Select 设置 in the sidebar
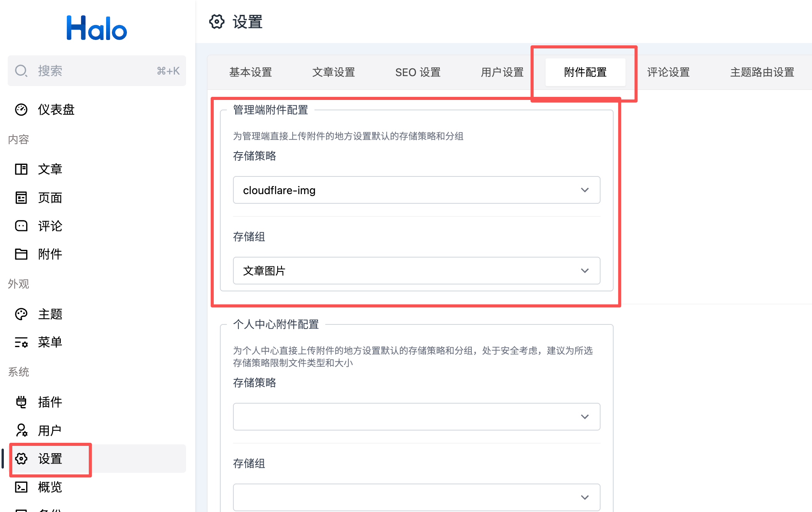The height and width of the screenshot is (512, 812). click(x=50, y=459)
